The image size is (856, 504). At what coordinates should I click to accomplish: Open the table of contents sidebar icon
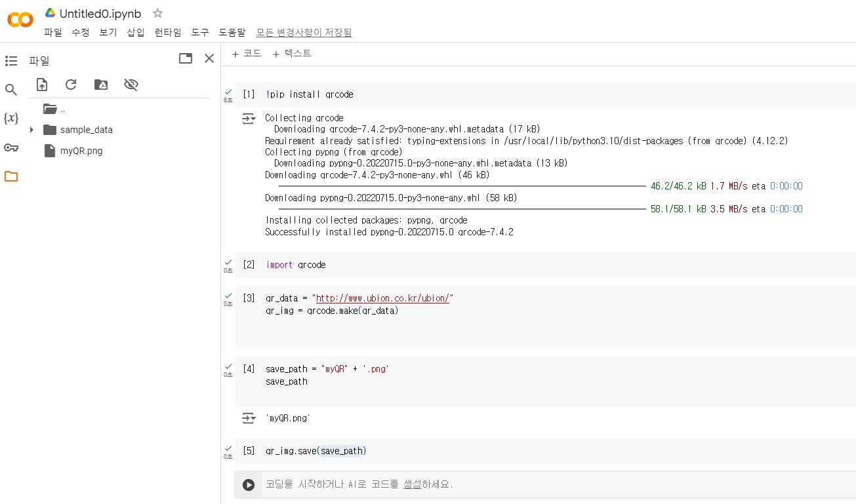click(x=11, y=61)
